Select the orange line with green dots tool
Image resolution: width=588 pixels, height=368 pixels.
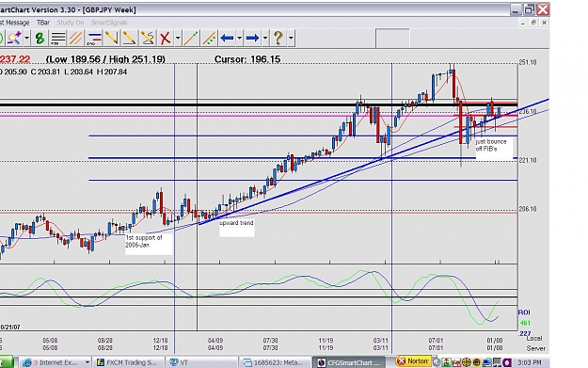point(191,38)
